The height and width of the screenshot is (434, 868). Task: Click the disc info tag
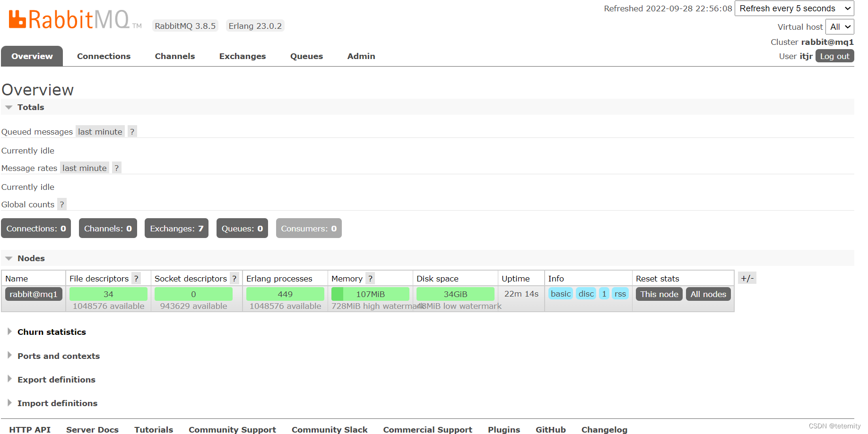click(586, 294)
